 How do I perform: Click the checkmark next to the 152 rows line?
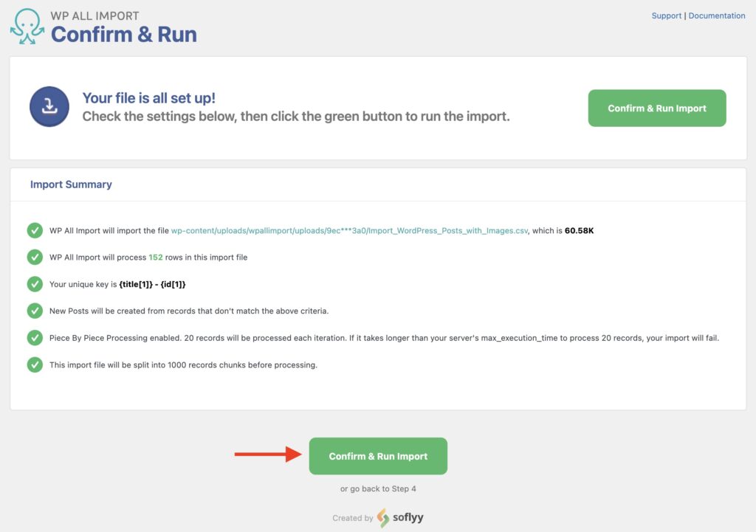coord(35,257)
